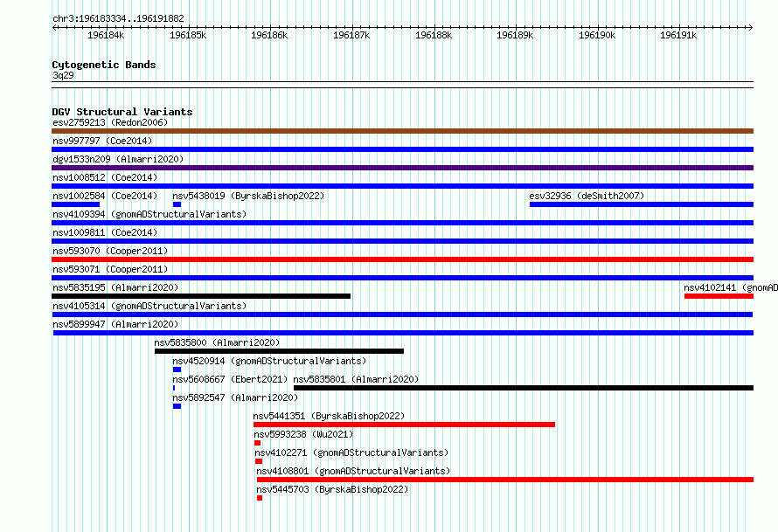Select the blue nsv593071 variant bar
778x532 pixels.
402,278
